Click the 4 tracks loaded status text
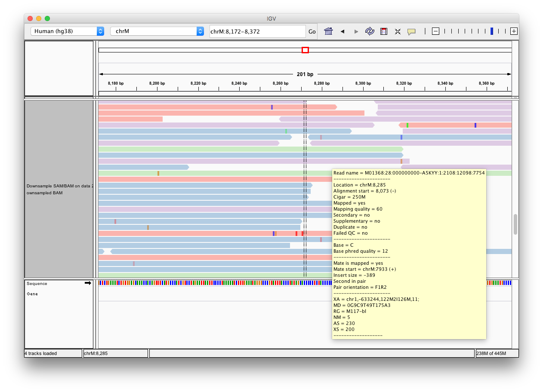 click(41, 353)
